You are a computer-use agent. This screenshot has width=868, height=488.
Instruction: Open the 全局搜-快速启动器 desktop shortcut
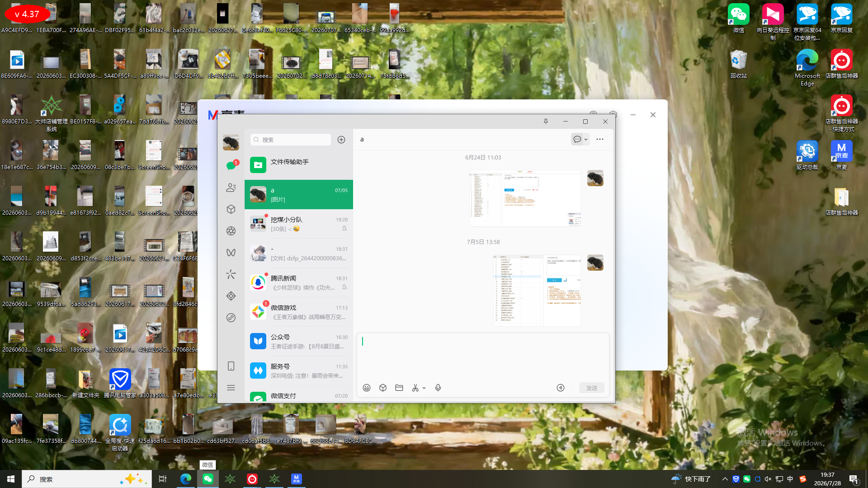coord(120,432)
